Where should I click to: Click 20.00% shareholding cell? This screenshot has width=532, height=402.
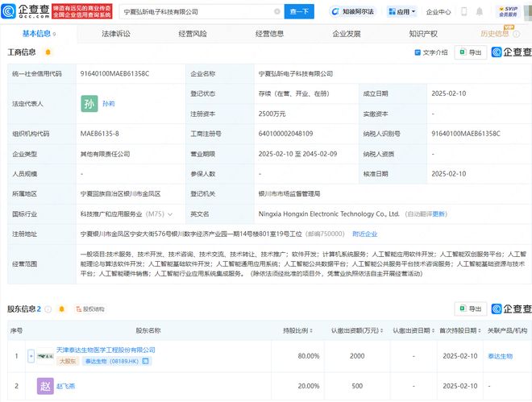[309, 386]
